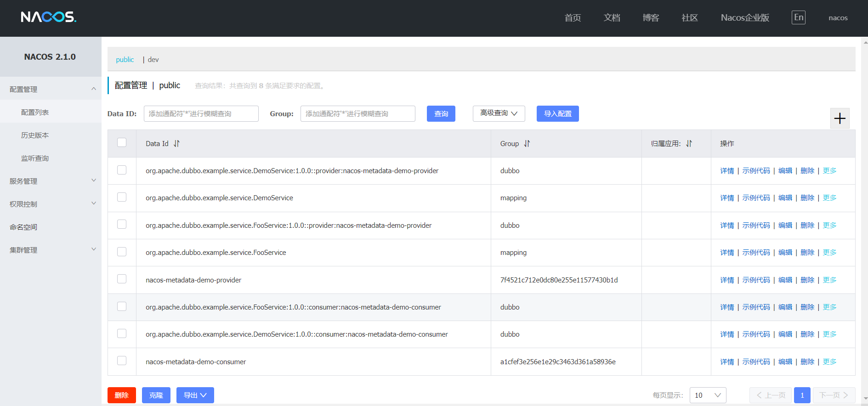Sort the table by Data Id column
The height and width of the screenshot is (406, 868).
pyautogui.click(x=176, y=144)
